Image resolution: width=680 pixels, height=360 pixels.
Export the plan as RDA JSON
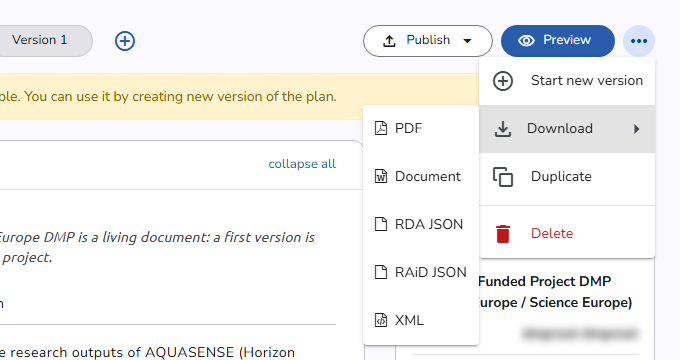pyautogui.click(x=421, y=224)
